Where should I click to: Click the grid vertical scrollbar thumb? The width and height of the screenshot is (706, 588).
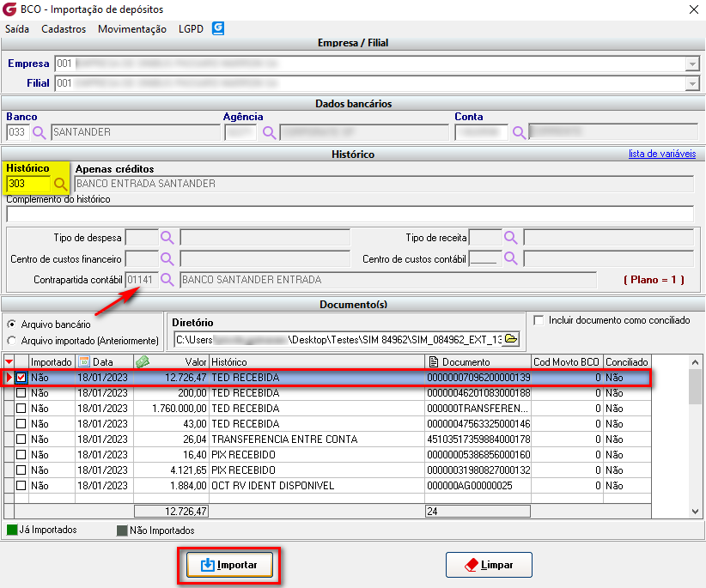point(695,387)
